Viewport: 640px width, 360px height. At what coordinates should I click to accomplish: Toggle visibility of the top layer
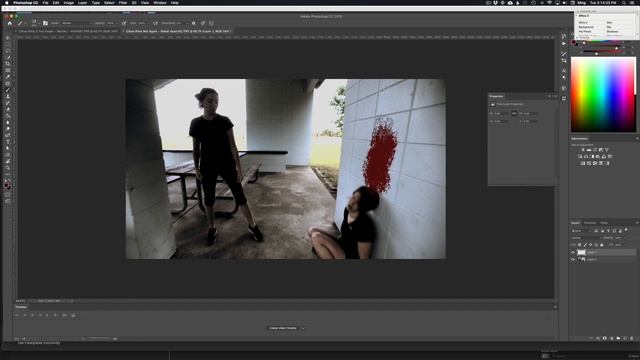coord(573,253)
